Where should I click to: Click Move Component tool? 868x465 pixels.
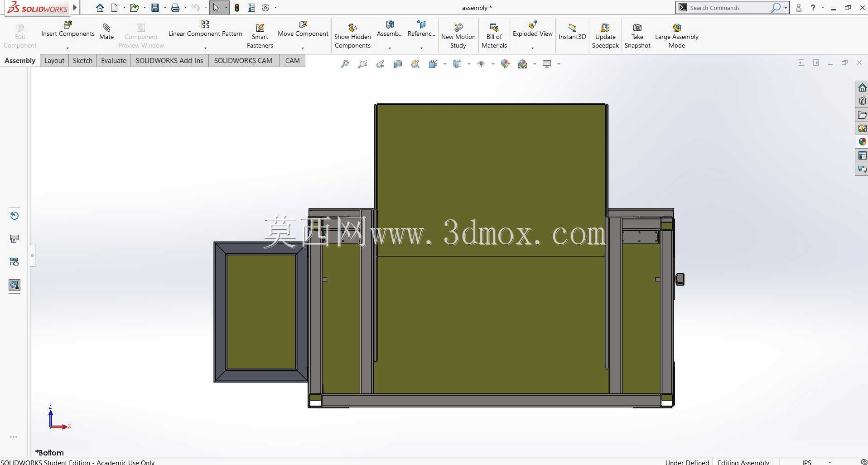click(x=303, y=29)
